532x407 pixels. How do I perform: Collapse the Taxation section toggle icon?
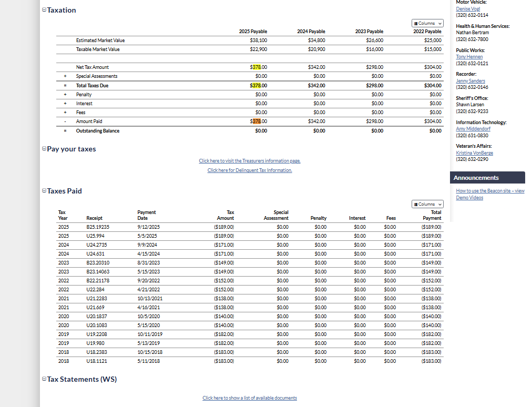pyautogui.click(x=44, y=10)
